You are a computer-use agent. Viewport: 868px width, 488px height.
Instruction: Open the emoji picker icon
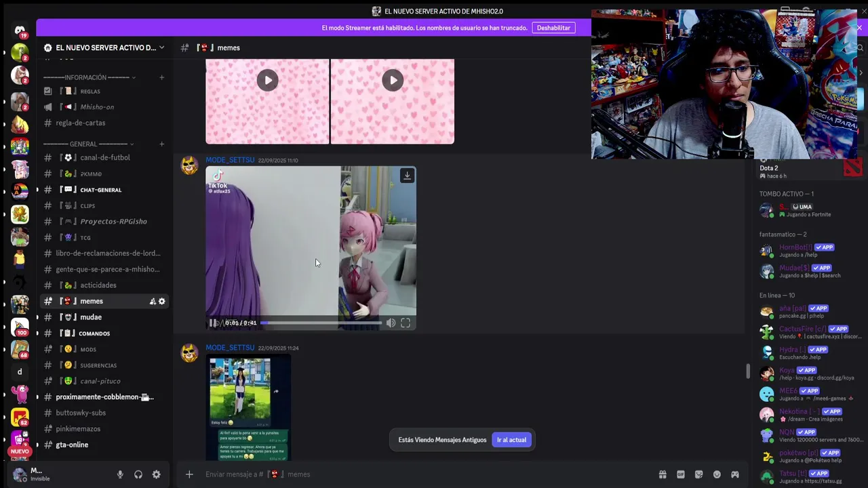click(x=717, y=474)
